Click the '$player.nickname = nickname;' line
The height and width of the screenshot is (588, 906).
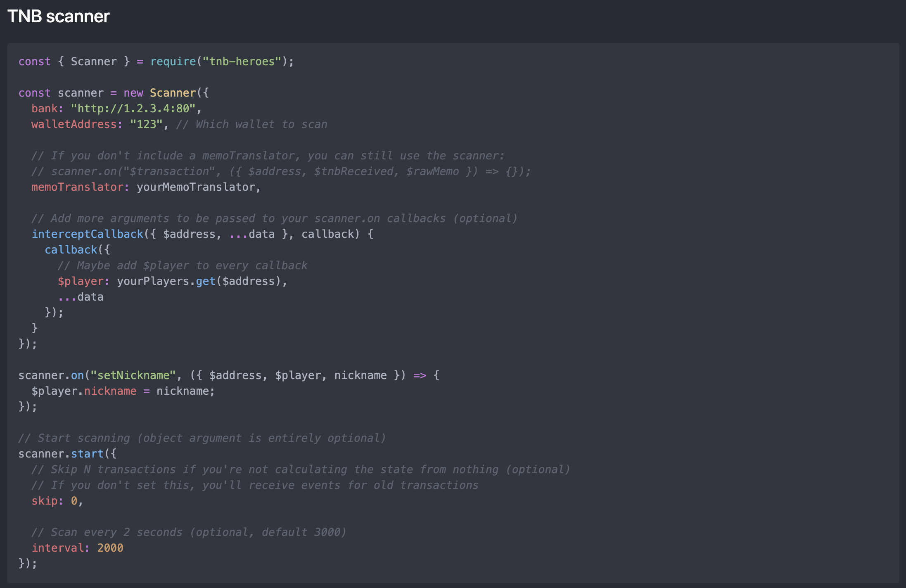[123, 391]
